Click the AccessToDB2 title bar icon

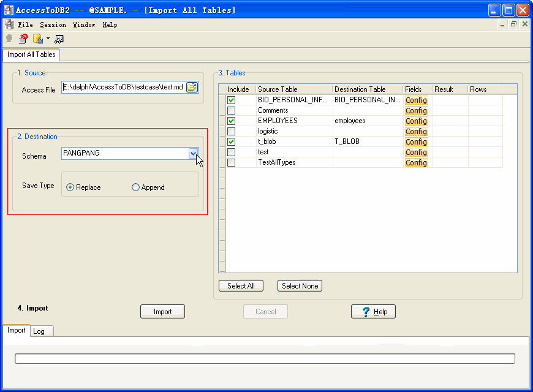click(x=9, y=10)
